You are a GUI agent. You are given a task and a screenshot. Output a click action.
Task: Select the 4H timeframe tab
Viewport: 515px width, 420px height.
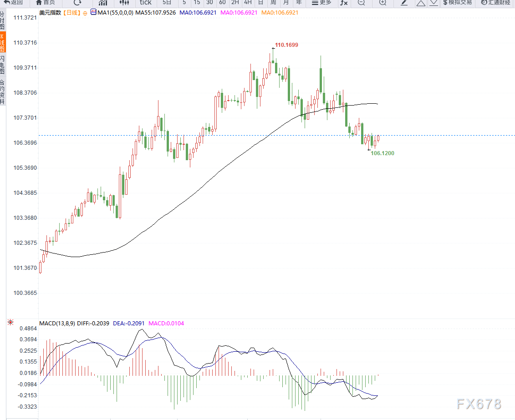(x=248, y=3)
